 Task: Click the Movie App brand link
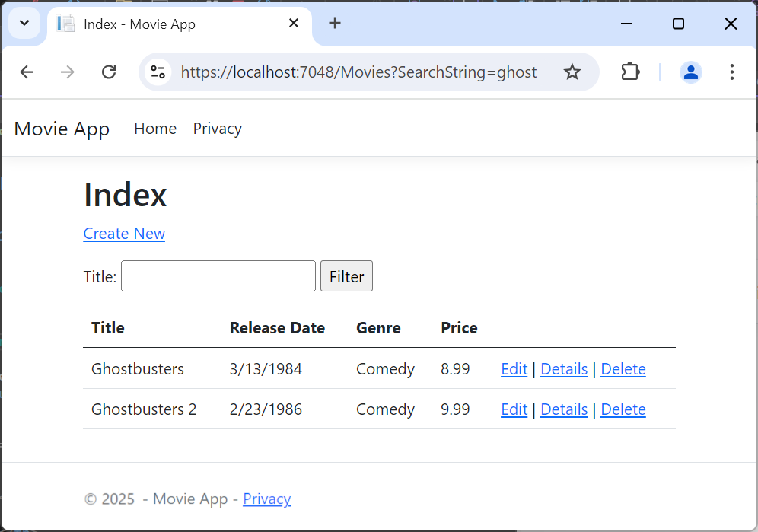click(61, 129)
